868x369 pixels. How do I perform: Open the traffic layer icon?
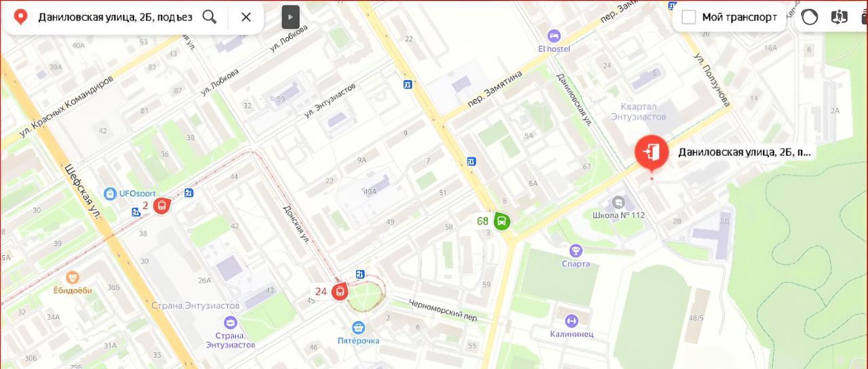[810, 17]
